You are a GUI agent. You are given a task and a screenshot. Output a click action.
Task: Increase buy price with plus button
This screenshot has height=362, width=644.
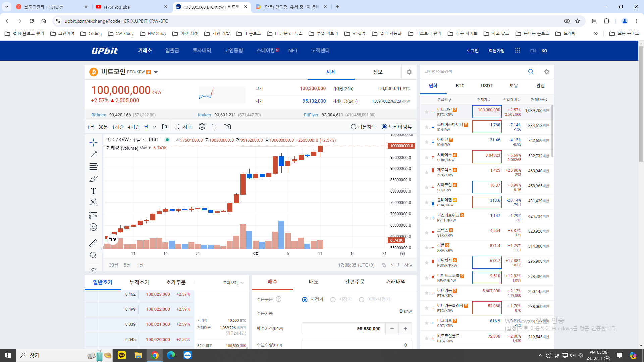pyautogui.click(x=405, y=329)
